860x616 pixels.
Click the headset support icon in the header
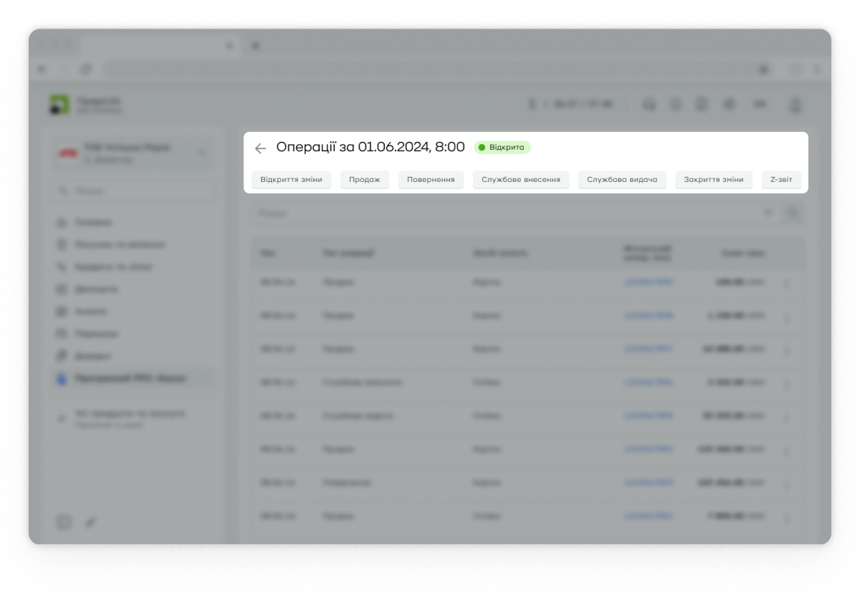pyautogui.click(x=649, y=105)
